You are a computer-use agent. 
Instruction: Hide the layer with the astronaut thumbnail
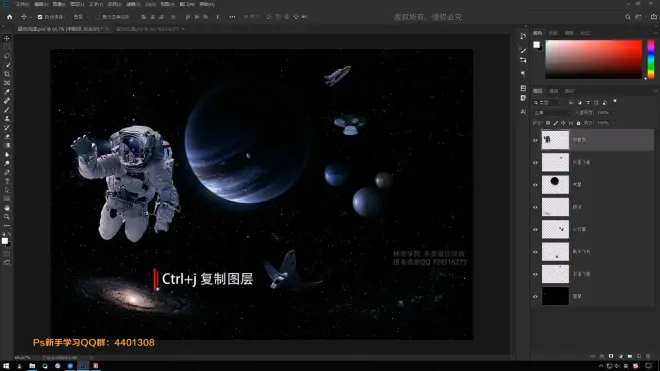pyautogui.click(x=535, y=140)
